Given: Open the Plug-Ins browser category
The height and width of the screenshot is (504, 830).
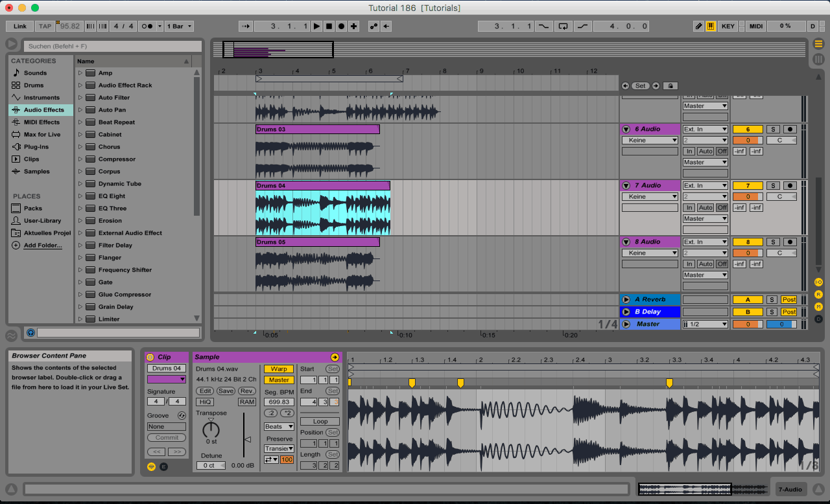Looking at the screenshot, I should click(36, 147).
